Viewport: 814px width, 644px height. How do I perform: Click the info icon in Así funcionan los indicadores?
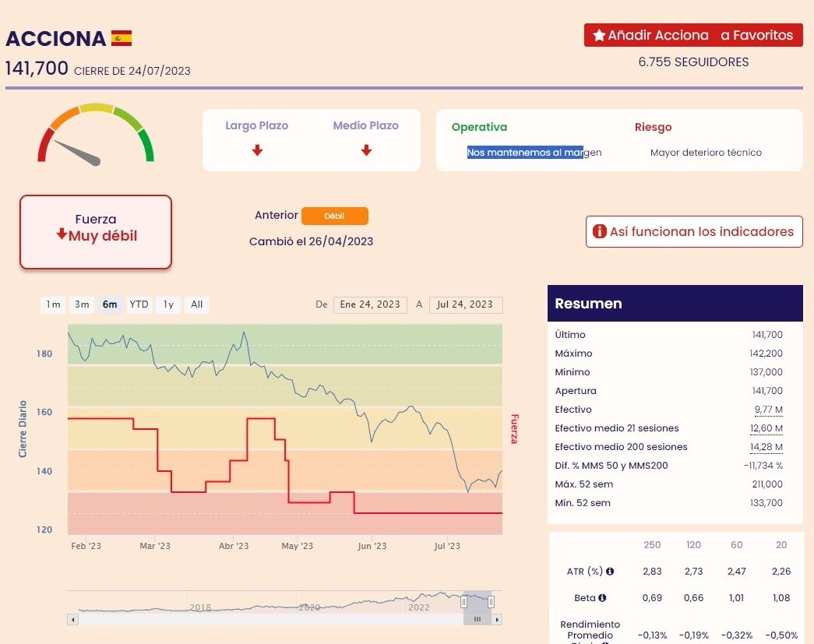click(600, 231)
